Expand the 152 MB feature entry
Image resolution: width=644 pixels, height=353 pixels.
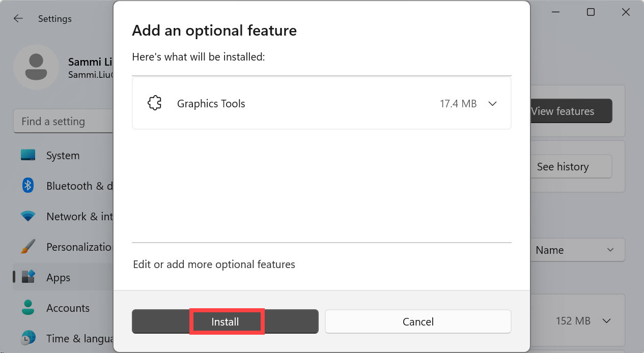click(x=606, y=321)
